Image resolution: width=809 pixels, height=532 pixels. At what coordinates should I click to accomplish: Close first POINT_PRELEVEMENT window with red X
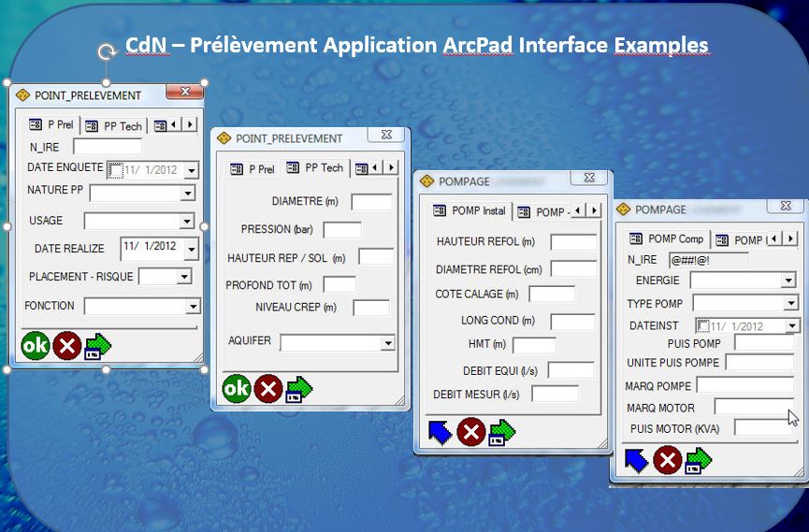point(184,92)
